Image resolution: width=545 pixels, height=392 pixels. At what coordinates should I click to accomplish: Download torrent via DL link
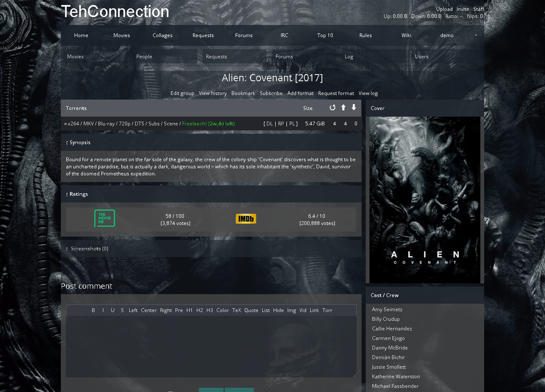coord(269,123)
